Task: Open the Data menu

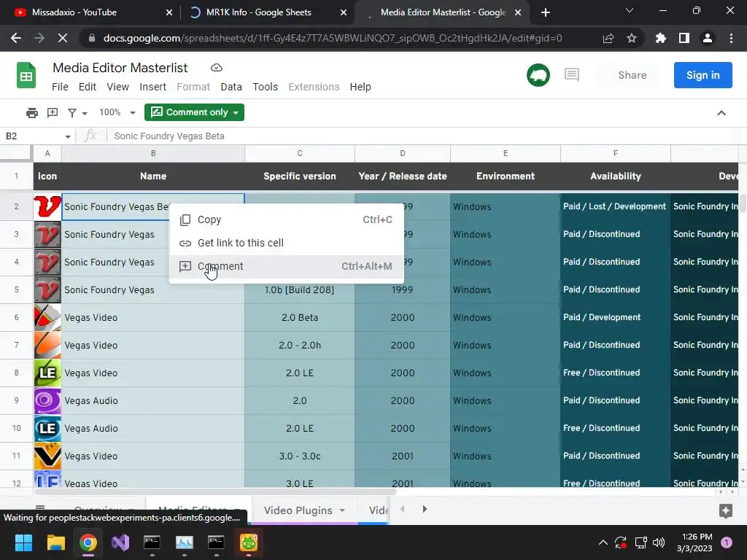Action: pyautogui.click(x=231, y=87)
